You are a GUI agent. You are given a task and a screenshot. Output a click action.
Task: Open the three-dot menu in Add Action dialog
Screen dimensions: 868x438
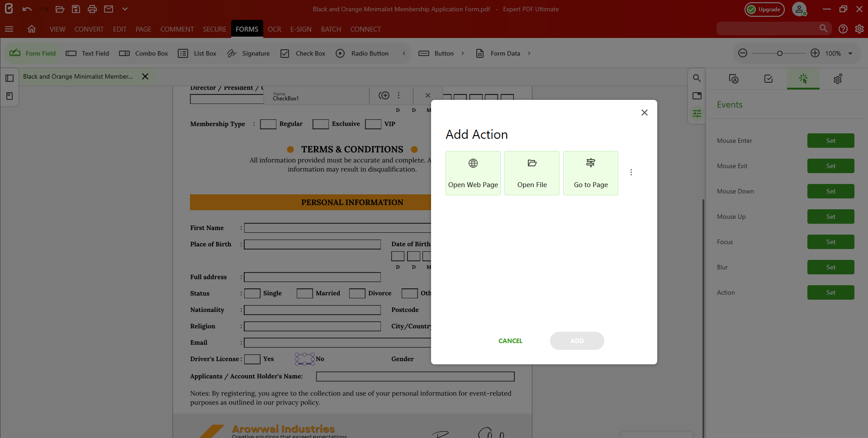click(631, 172)
